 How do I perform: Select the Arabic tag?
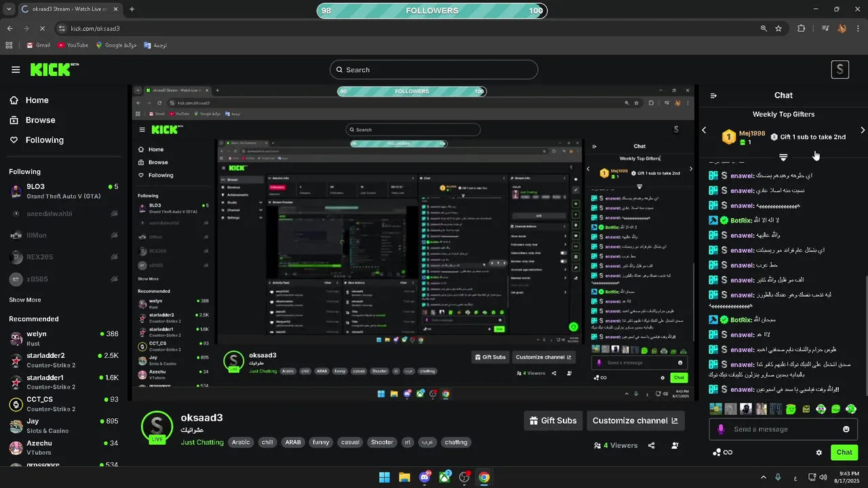click(x=241, y=442)
